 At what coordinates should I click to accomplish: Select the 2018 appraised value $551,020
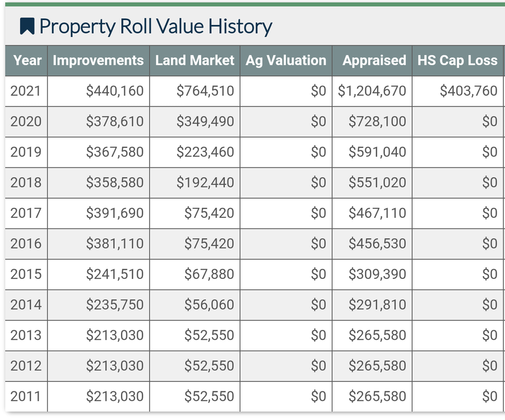pos(377,183)
